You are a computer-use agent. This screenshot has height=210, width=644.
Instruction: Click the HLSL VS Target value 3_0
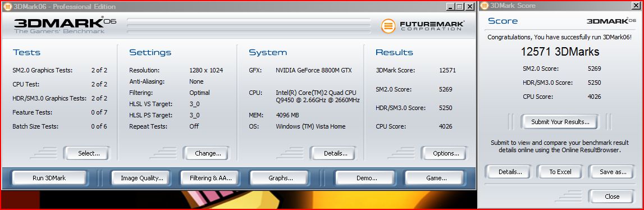click(x=194, y=104)
